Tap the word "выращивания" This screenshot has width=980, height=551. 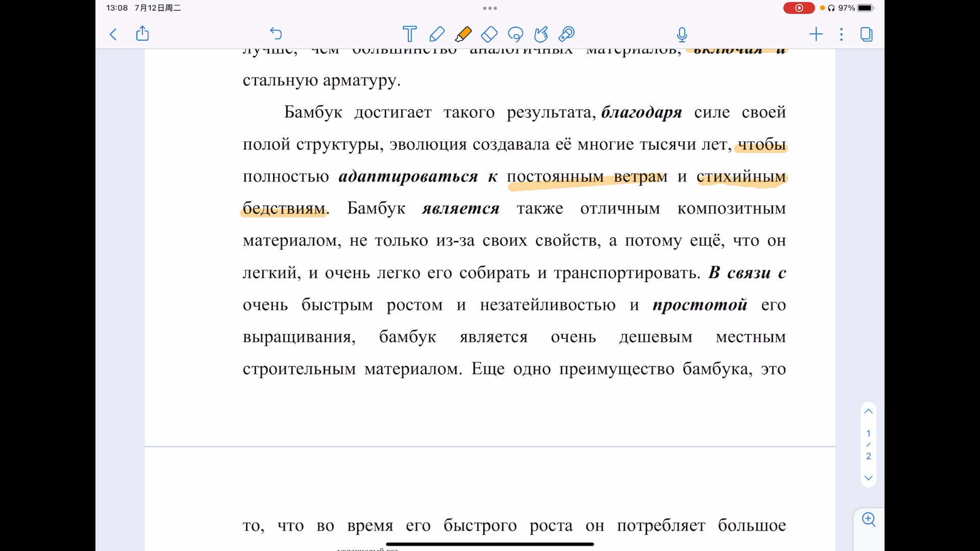click(297, 337)
